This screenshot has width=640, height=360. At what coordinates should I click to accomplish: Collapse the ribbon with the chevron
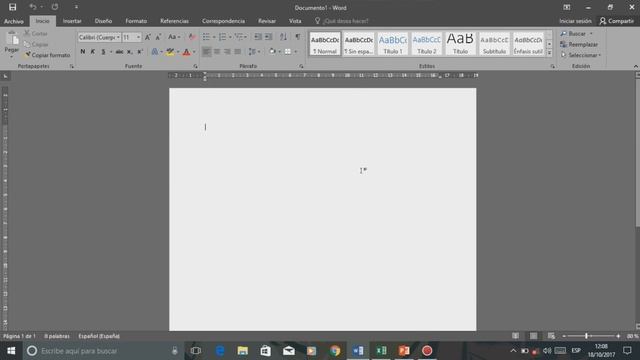point(636,66)
